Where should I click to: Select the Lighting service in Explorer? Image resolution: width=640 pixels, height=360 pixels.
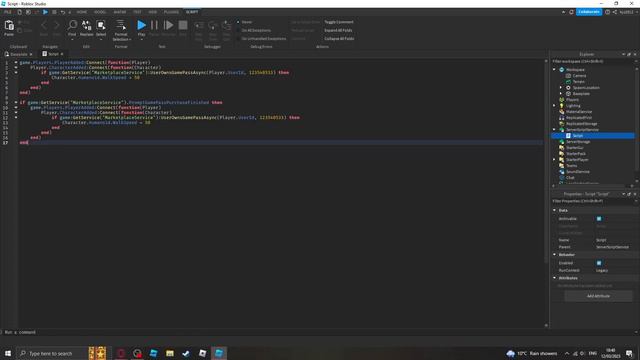pyautogui.click(x=573, y=106)
